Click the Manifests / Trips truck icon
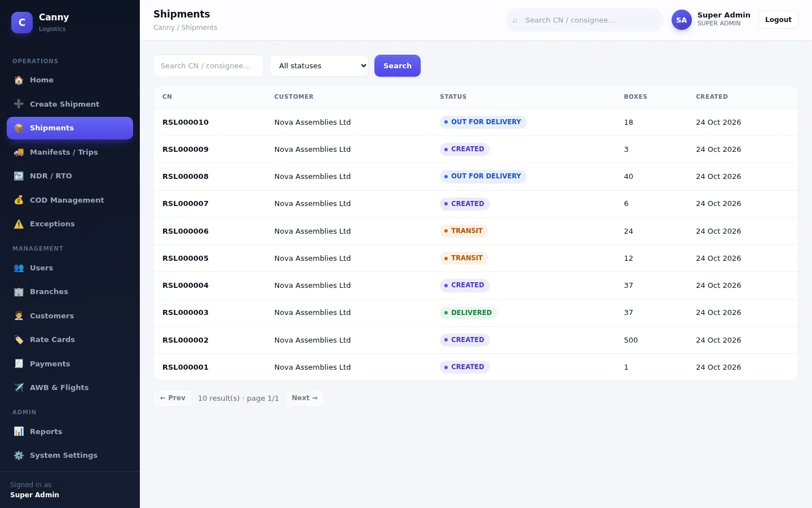 pos(19,152)
